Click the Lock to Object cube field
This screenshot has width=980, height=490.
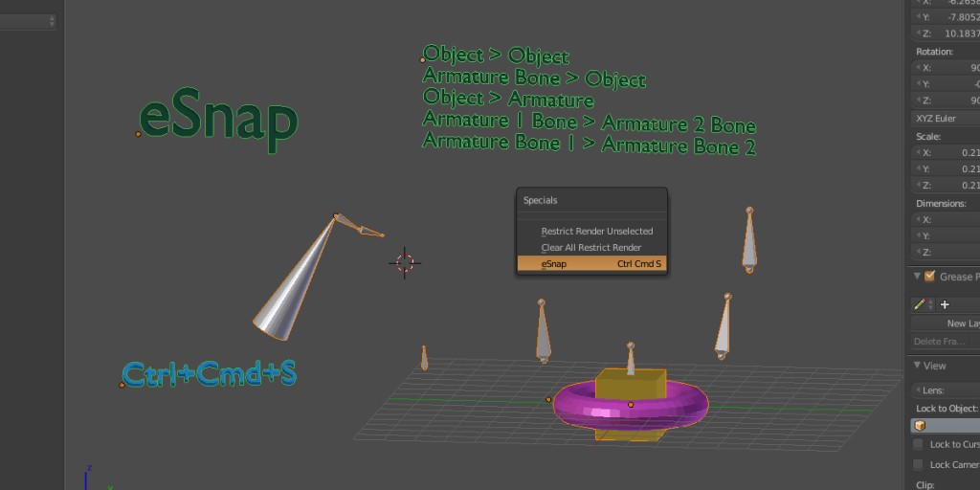945,426
